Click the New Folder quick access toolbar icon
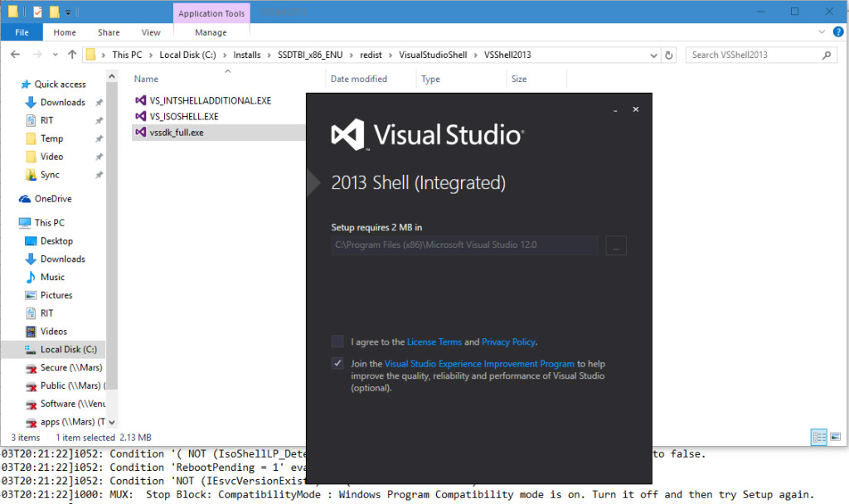Viewport: 849px width, 504px height. tap(54, 12)
